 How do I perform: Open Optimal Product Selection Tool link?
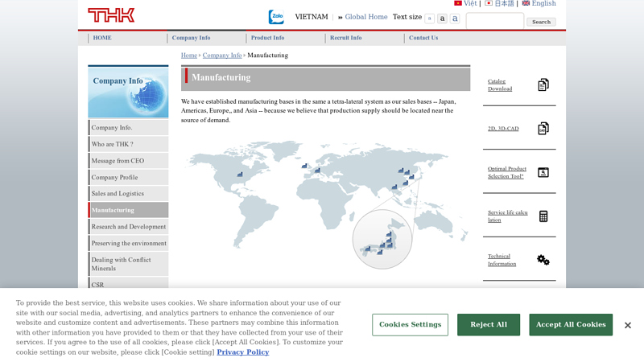coord(507,172)
